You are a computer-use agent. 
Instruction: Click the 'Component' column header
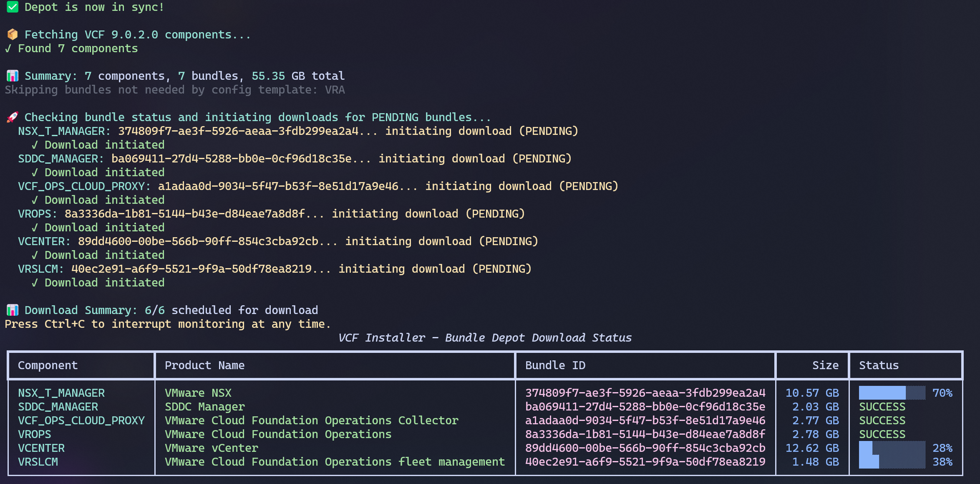[x=48, y=365]
